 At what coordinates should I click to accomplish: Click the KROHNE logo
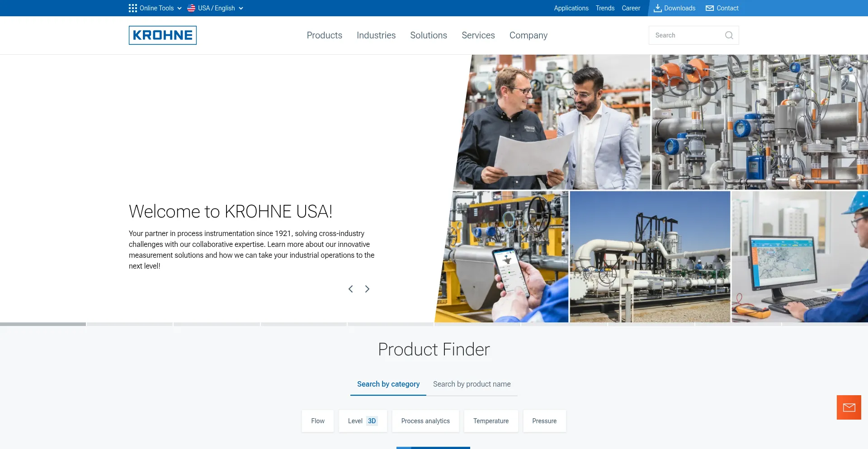(163, 35)
